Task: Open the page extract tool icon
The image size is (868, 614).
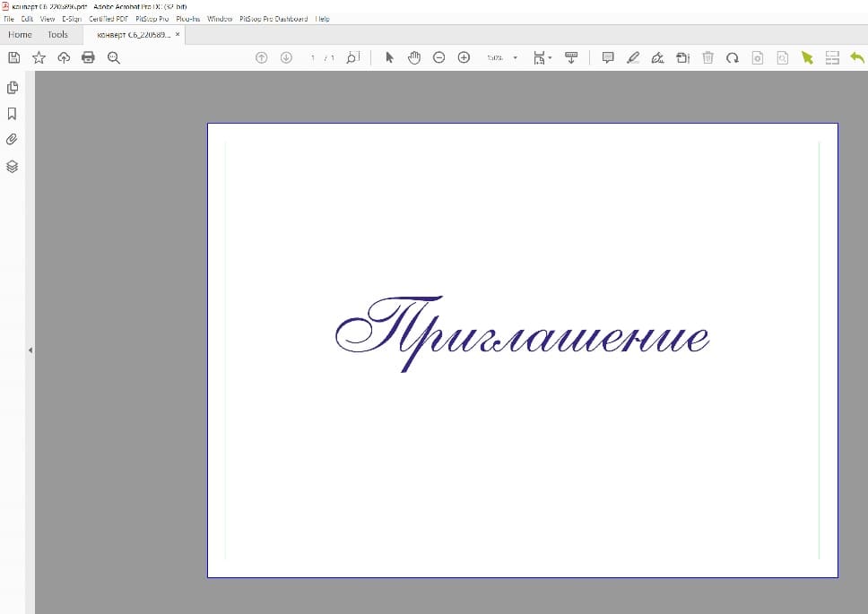Action: 682,57
